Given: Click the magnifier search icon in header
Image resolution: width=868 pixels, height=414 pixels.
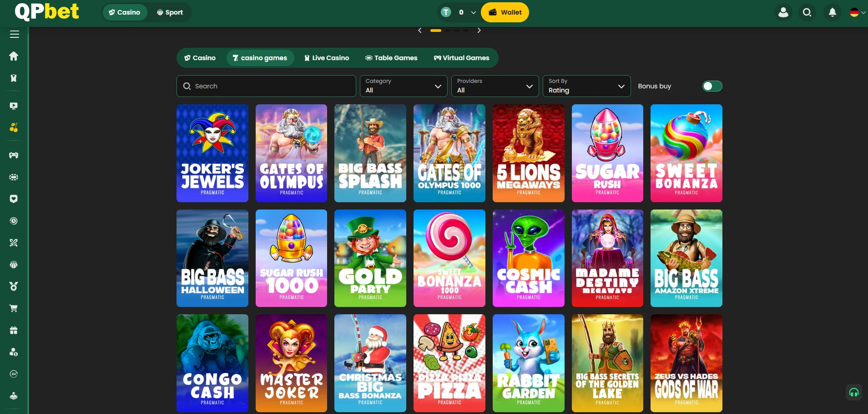Looking at the screenshot, I should (x=807, y=12).
